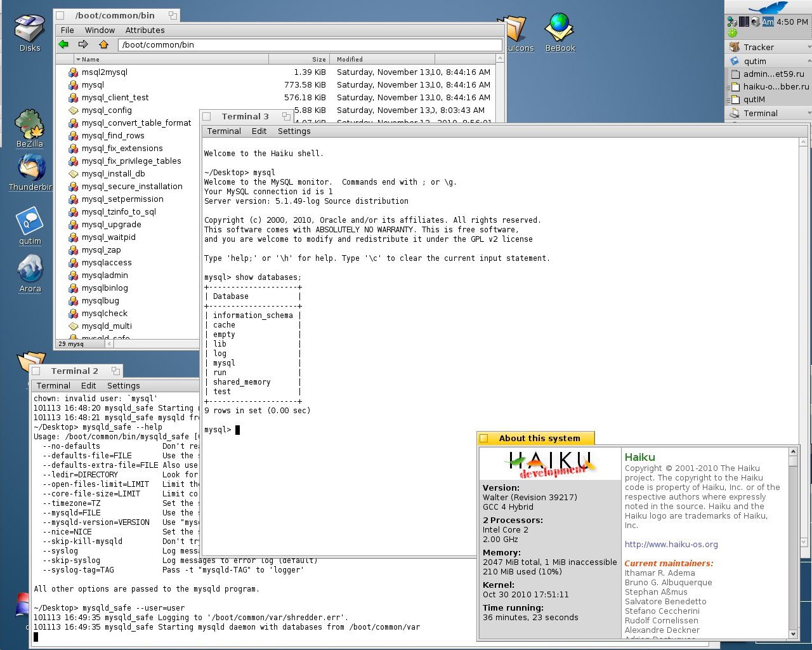Click the Terminal icon in the Deskbar
The image size is (812, 650).
tap(735, 113)
